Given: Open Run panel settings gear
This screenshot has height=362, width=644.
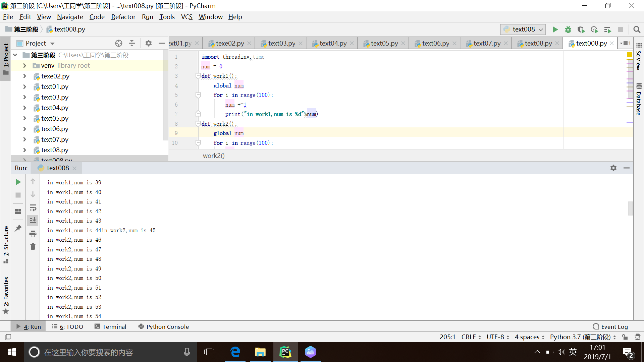Looking at the screenshot, I should click(613, 168).
